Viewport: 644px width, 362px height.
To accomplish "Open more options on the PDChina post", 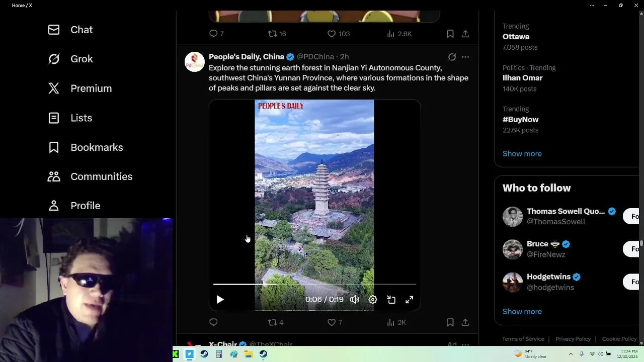I will pos(465,57).
